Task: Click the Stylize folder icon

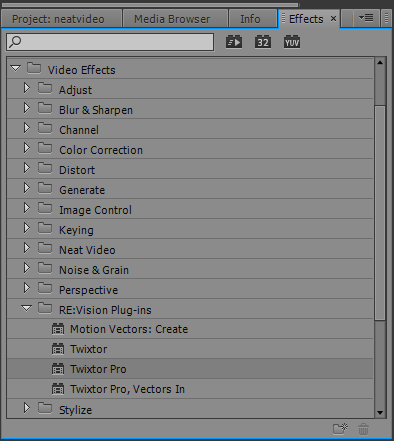Action: [x=45, y=408]
